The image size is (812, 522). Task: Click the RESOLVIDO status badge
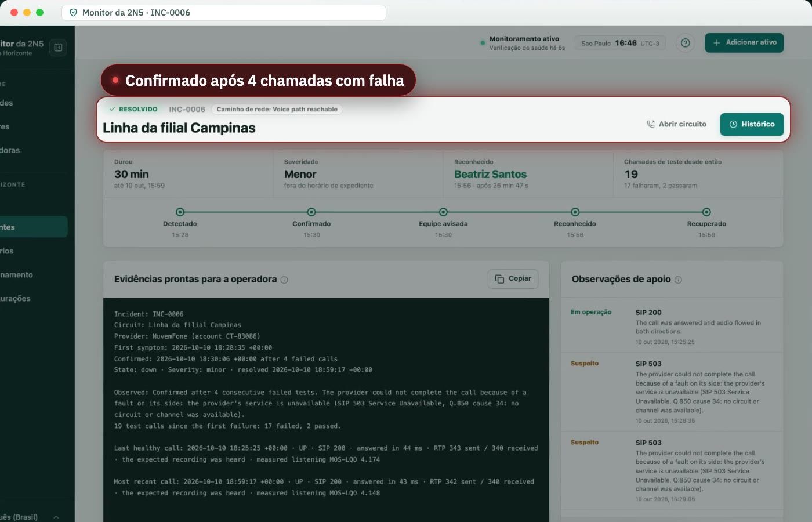pos(133,109)
